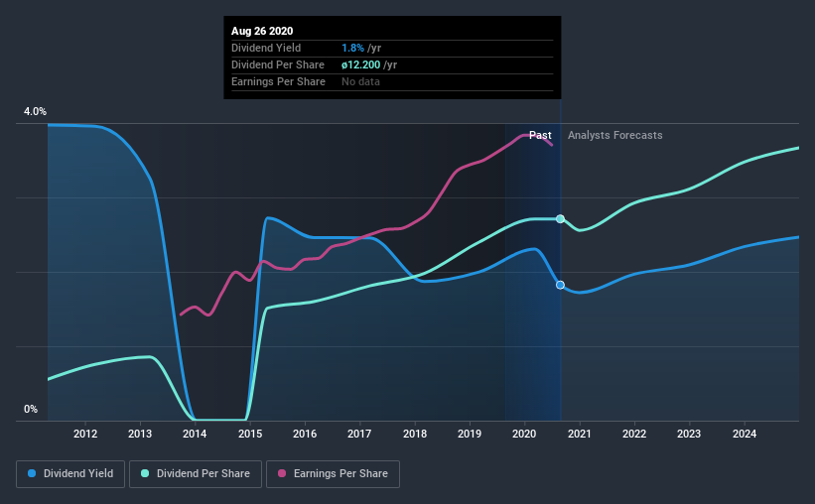Click the Analysts Forecasts label
815x504 pixels.
coord(614,135)
